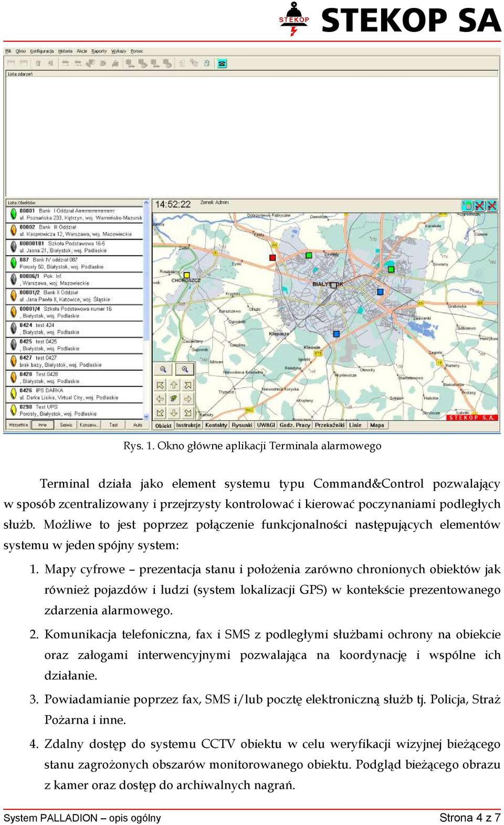This screenshot has width=504, height=825.
Task: Click the blue marker near Kleosin
Action: (337, 333)
